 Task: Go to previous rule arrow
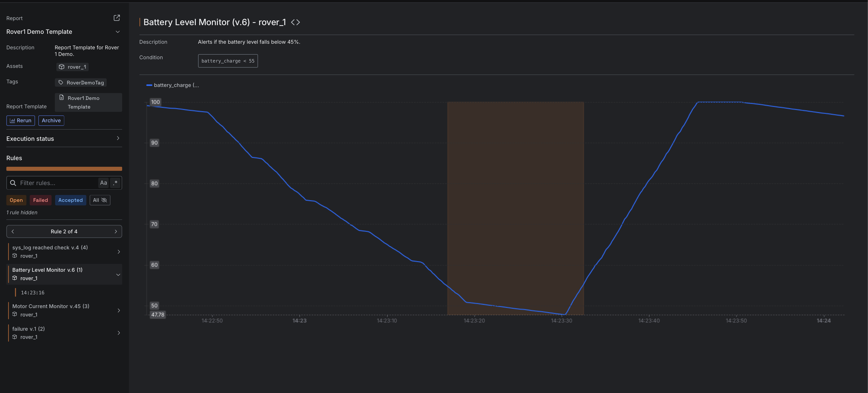click(x=13, y=231)
